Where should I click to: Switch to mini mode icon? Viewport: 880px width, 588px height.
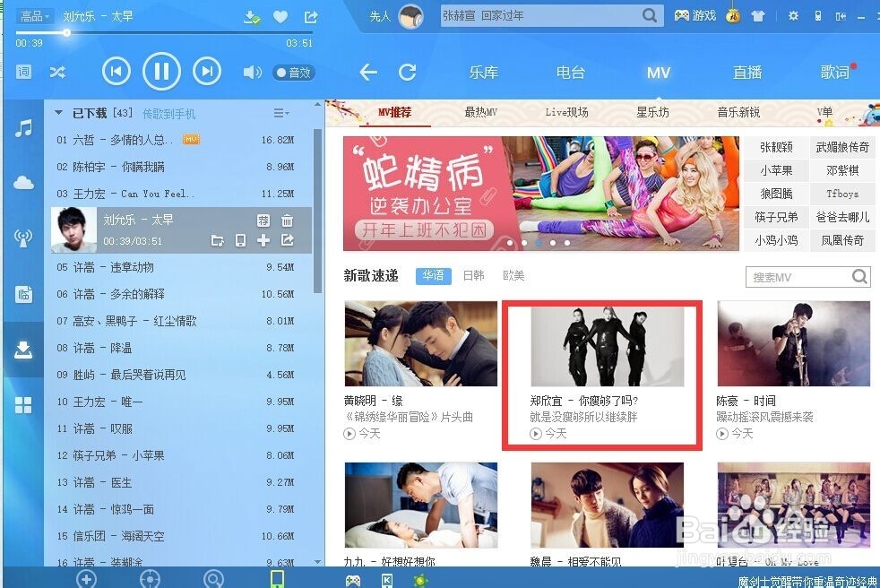pyautogui.click(x=841, y=16)
